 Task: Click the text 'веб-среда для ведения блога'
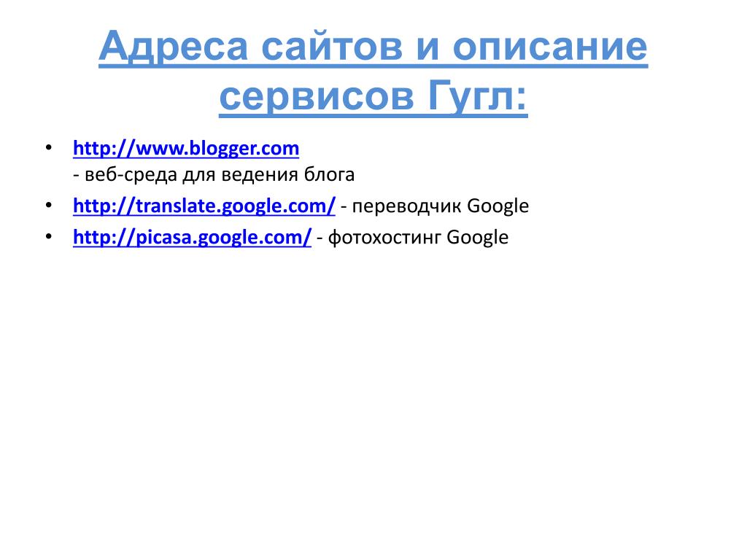coord(219,175)
